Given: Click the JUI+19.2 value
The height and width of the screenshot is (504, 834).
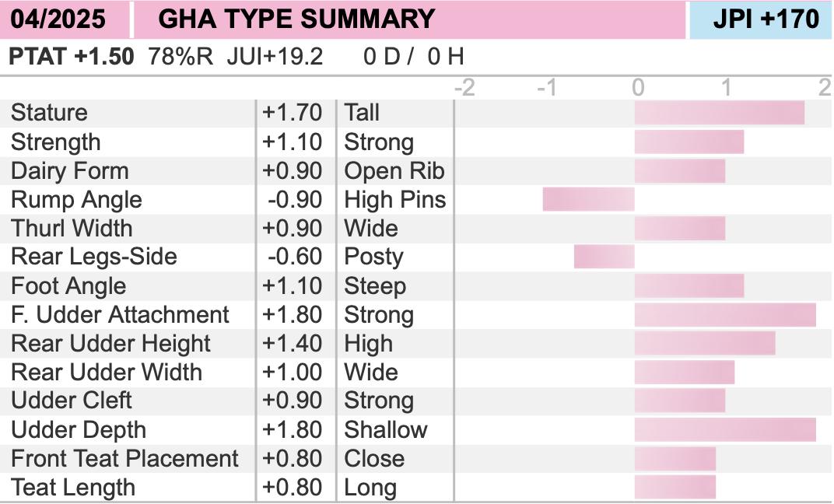Looking at the screenshot, I should coord(275,56).
